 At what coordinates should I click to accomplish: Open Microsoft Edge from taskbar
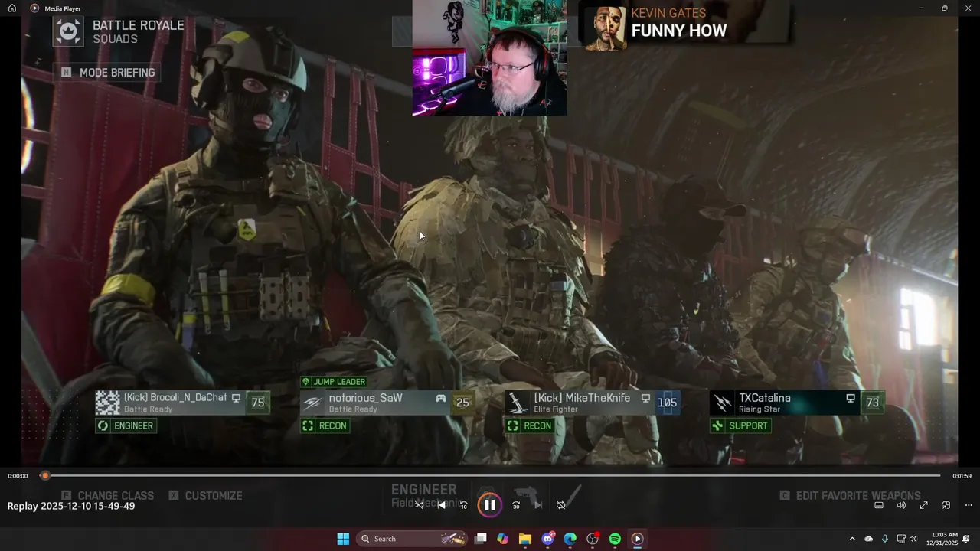click(570, 539)
